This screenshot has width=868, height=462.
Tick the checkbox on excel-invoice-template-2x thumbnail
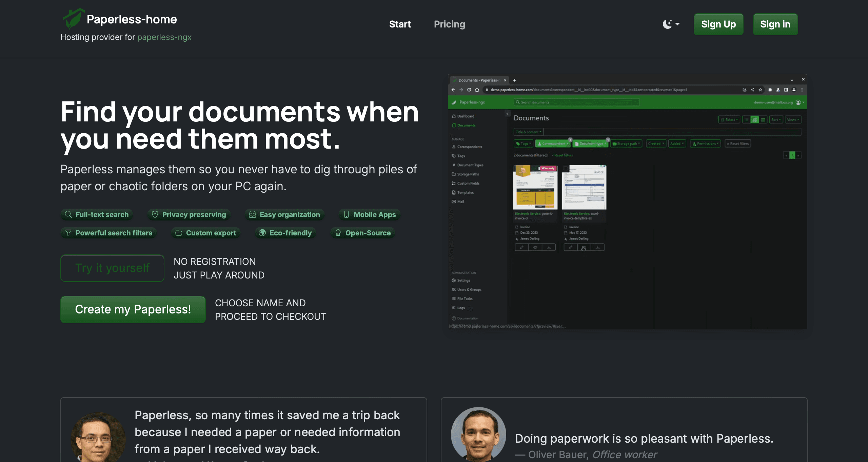[x=566, y=169]
